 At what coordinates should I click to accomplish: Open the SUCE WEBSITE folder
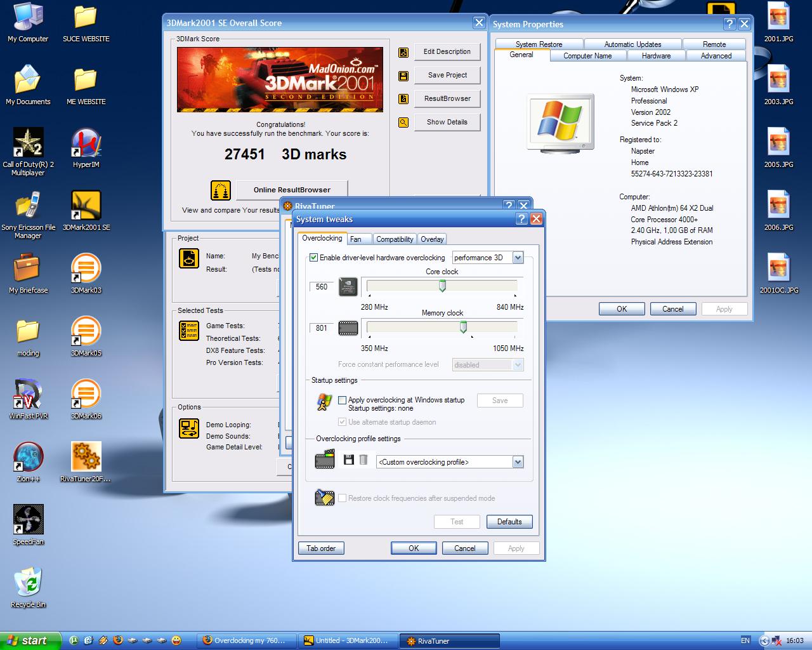(x=86, y=22)
